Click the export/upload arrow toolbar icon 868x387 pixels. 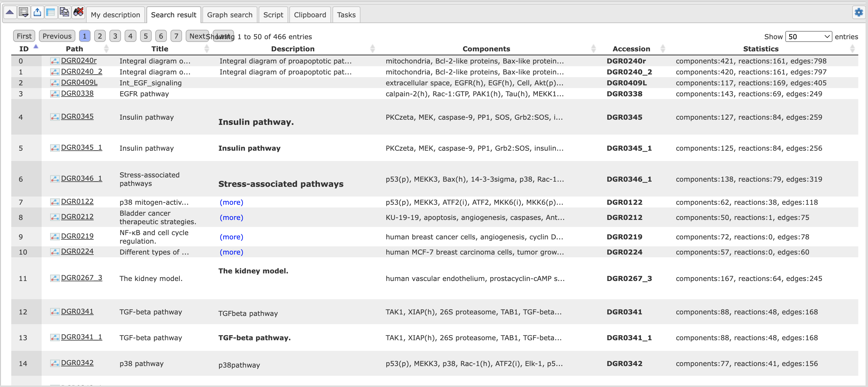37,13
